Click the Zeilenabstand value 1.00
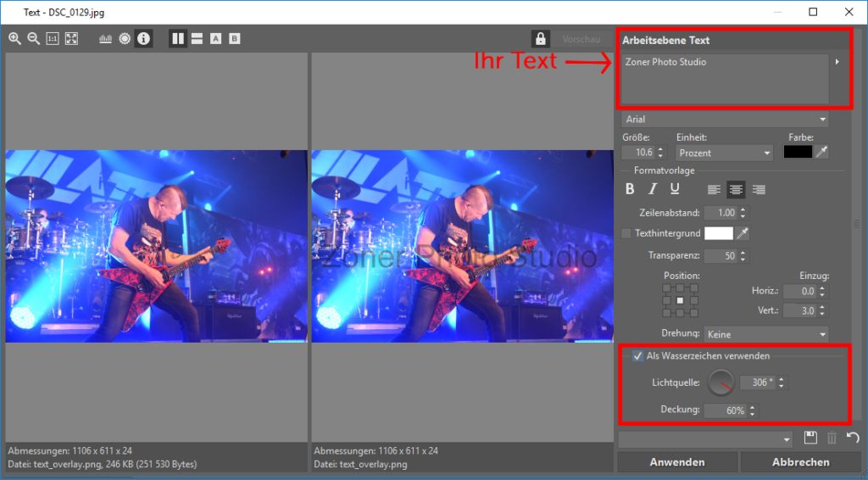Screen dimensions: 868x480 click(721, 213)
